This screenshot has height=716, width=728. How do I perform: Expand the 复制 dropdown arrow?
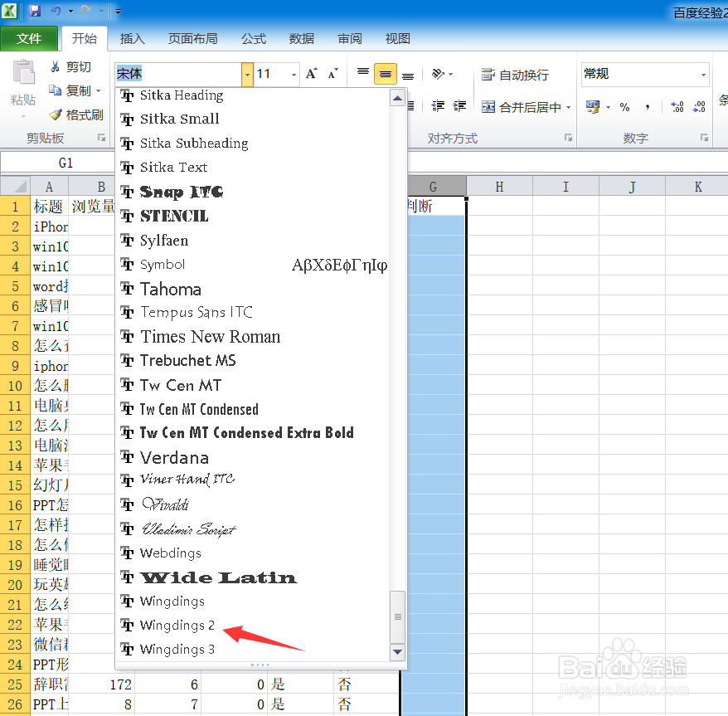click(99, 91)
